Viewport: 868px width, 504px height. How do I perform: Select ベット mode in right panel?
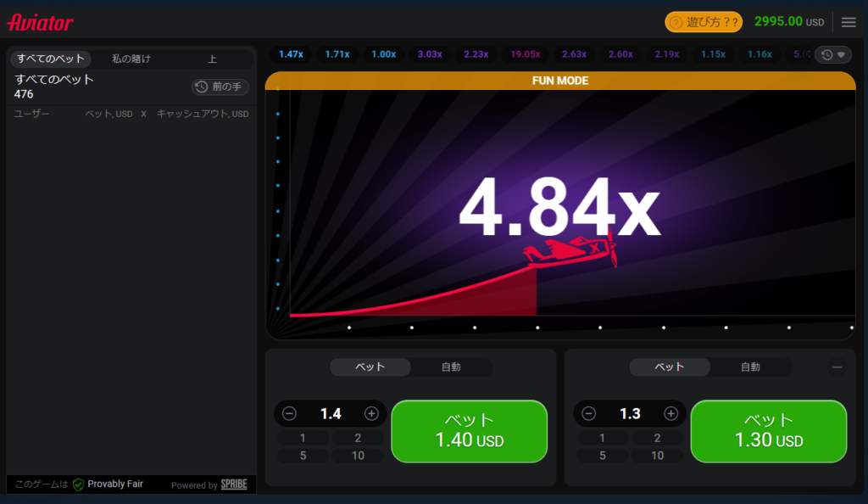(x=669, y=367)
